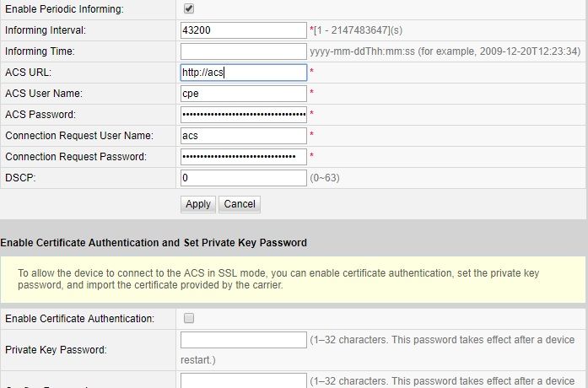Tick the Enable Certificate Authentication checkbox
The height and width of the screenshot is (388, 588).
(189, 319)
